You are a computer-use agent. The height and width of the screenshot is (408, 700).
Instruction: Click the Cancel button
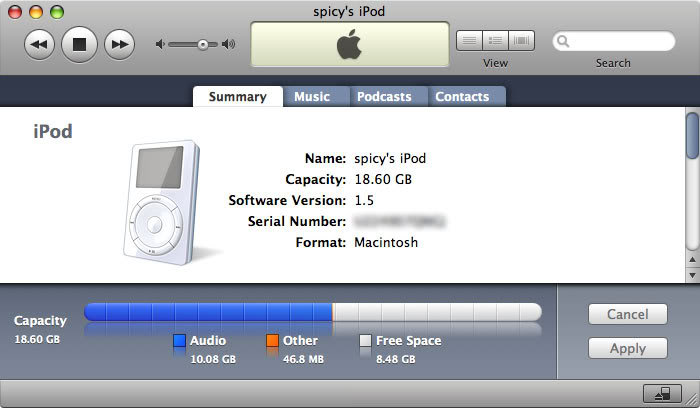628,314
